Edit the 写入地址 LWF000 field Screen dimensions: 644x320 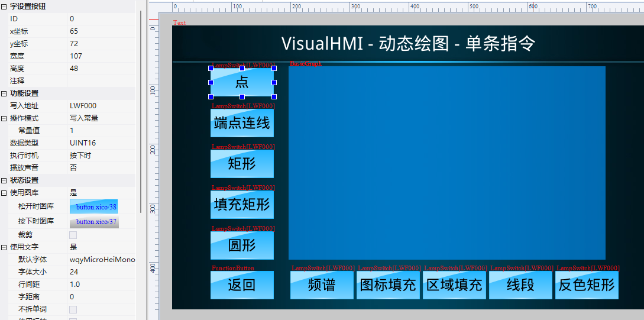[102, 106]
